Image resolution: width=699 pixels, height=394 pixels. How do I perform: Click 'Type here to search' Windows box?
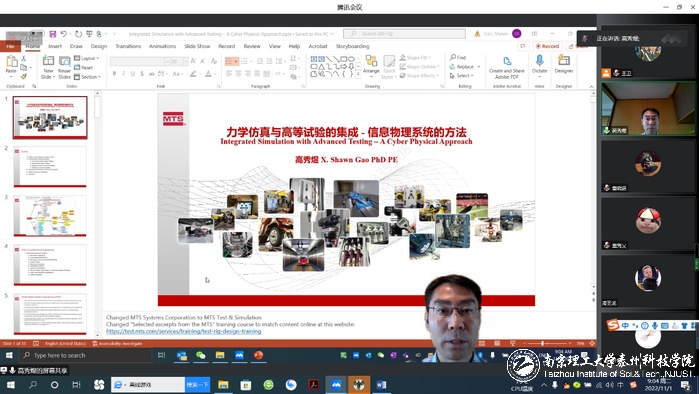tap(86, 355)
